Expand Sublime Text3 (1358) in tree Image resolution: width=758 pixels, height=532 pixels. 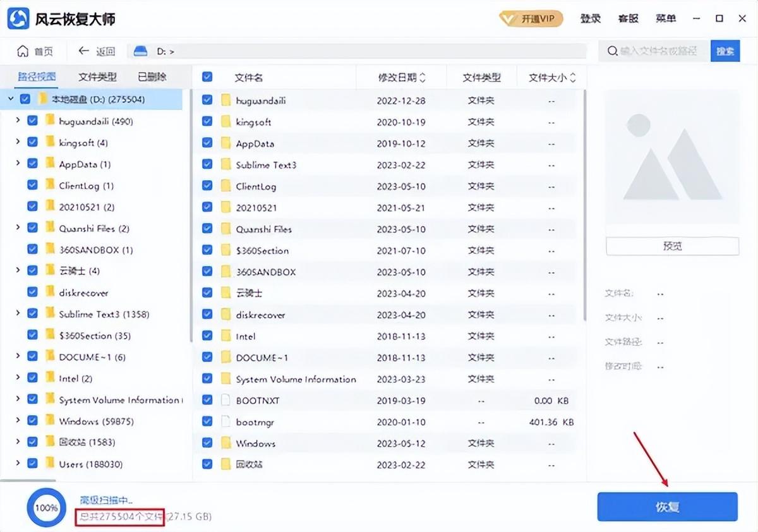(x=18, y=313)
